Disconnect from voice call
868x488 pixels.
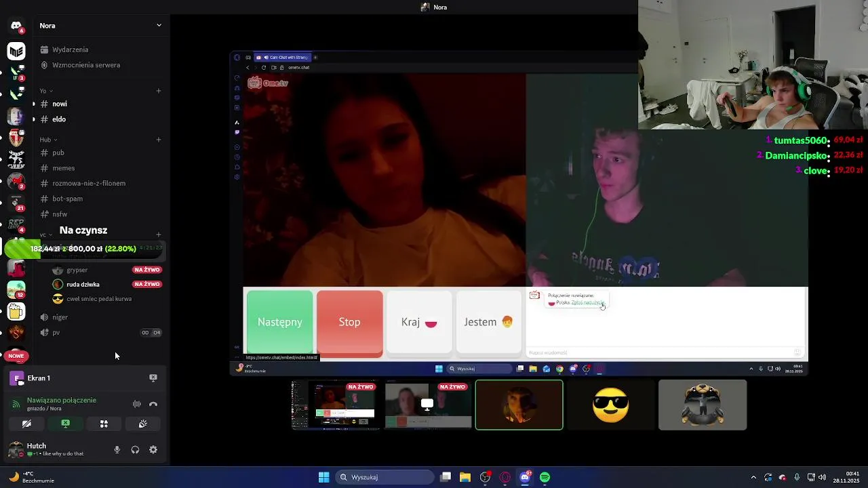pos(153,404)
